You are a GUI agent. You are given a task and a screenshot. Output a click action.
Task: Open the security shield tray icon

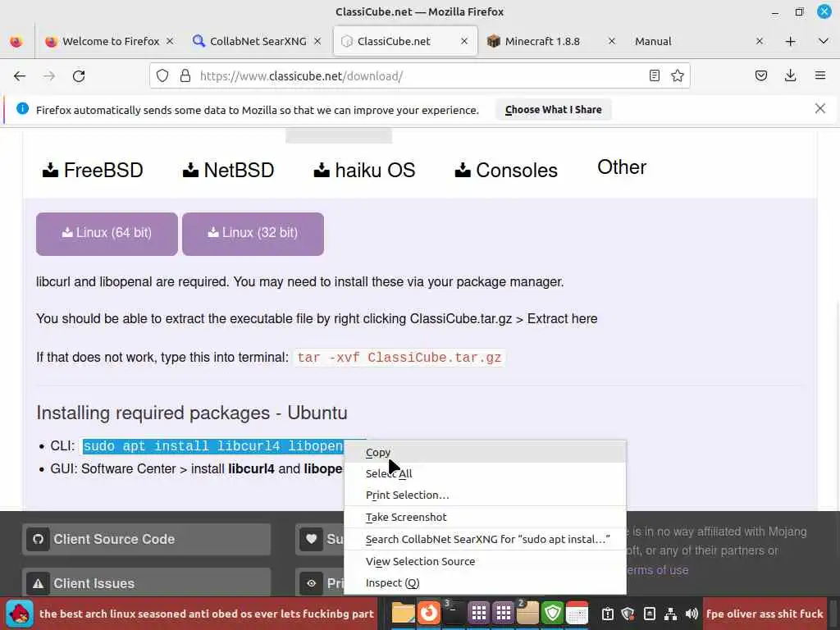(x=628, y=614)
